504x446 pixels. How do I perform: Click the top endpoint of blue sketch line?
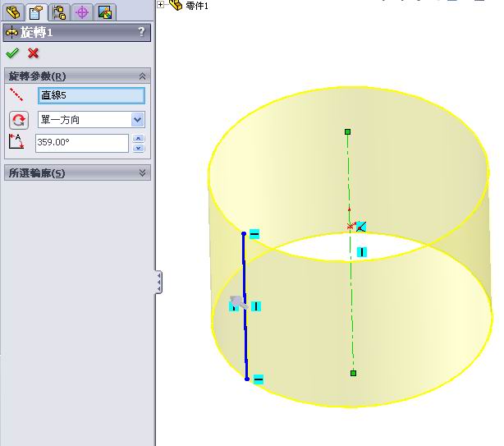coord(244,234)
